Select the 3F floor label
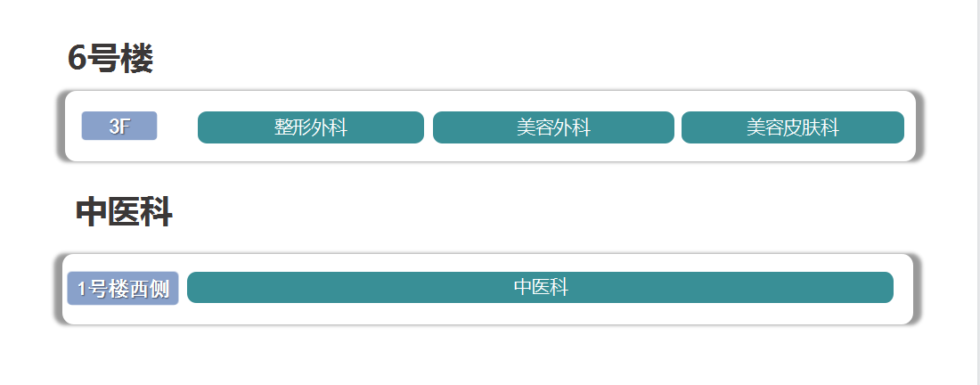Screen dimensions: 980x385 tap(119, 127)
